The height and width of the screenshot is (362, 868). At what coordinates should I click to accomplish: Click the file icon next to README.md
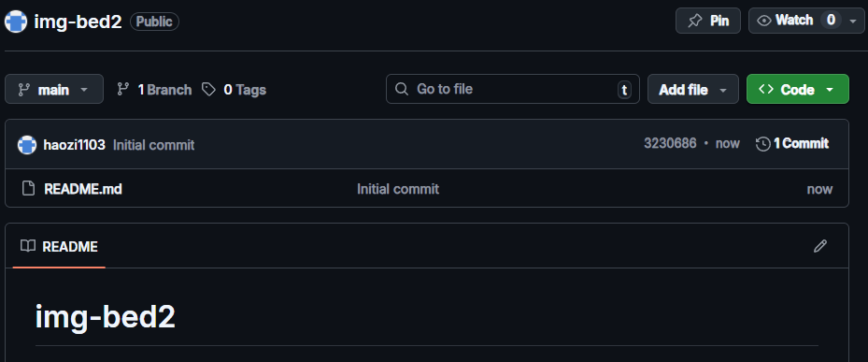[28, 189]
